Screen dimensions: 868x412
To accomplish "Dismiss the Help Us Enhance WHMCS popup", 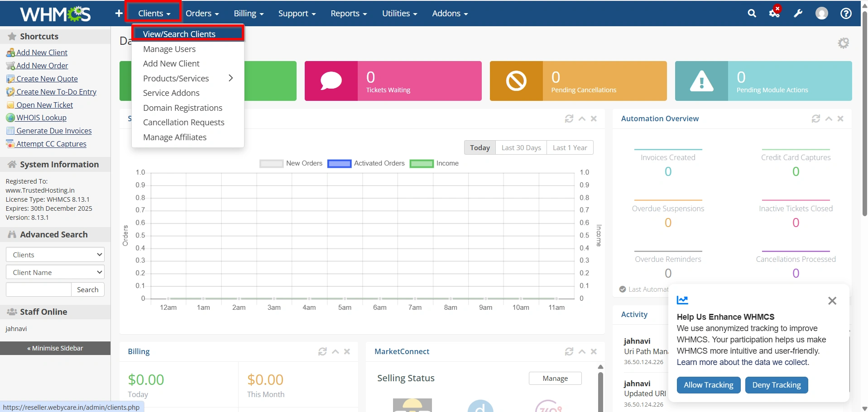I will pyautogui.click(x=832, y=301).
